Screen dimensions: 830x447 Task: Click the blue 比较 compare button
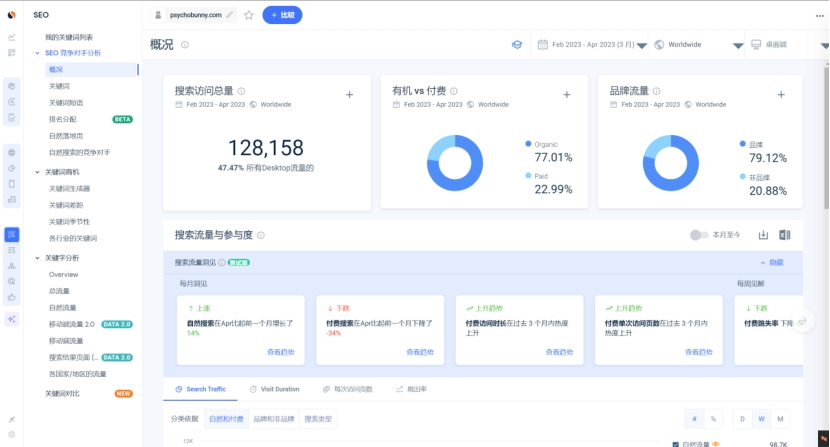[x=282, y=15]
